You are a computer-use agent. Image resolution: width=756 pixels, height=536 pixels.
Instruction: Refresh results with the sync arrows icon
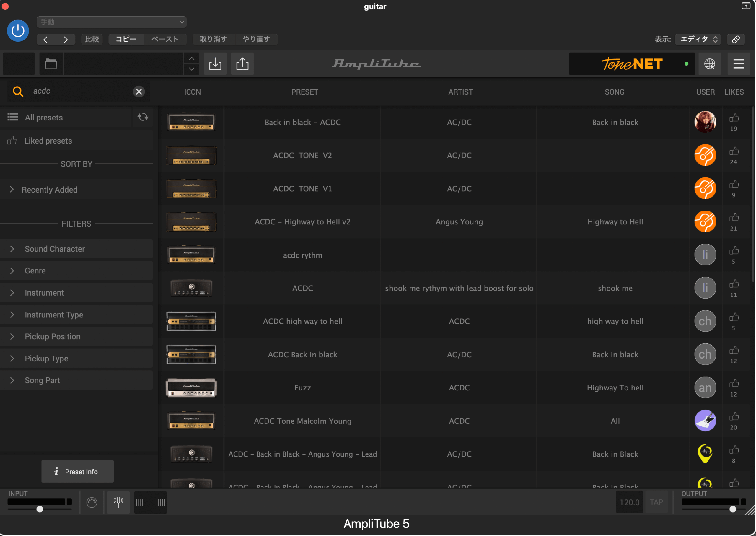click(143, 117)
